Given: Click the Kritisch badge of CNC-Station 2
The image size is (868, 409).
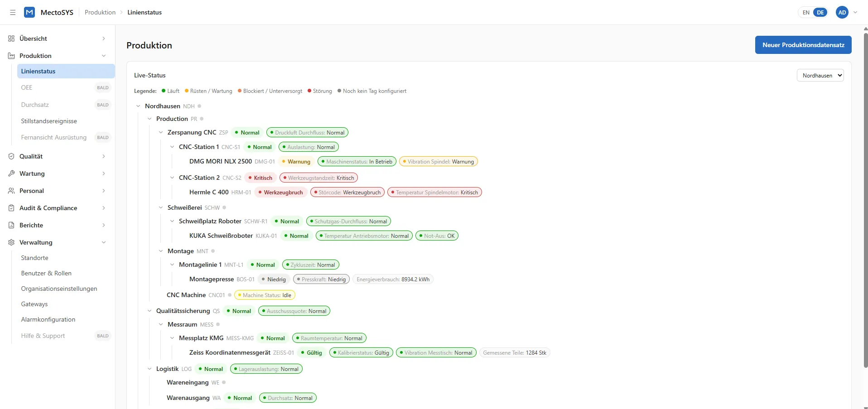Looking at the screenshot, I should point(260,178).
